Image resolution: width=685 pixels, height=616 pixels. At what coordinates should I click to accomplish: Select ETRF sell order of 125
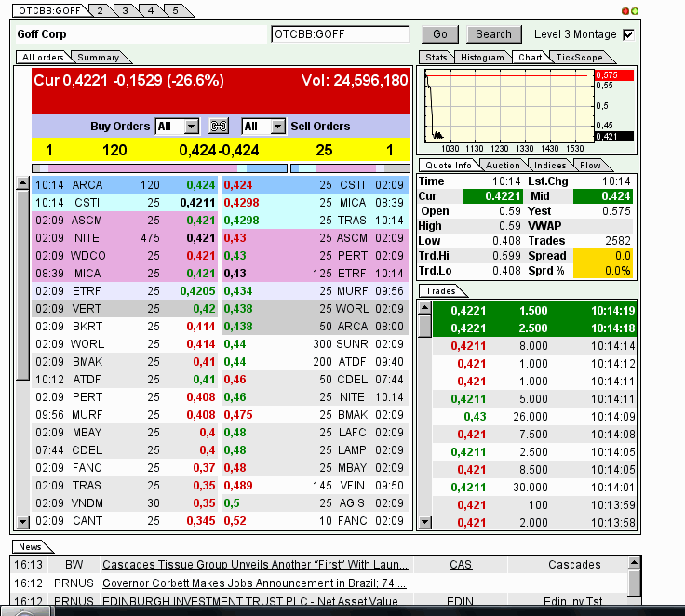coord(316,274)
